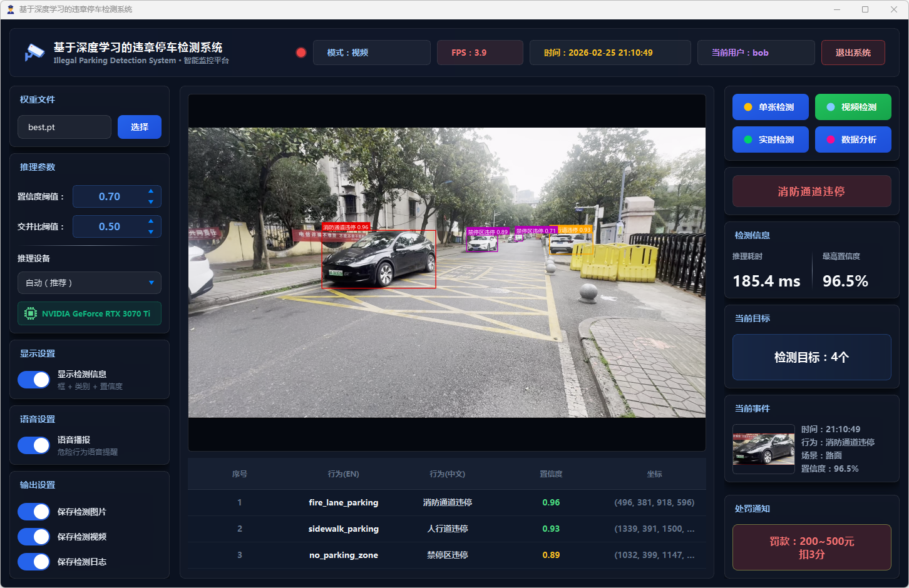Click the surveillance camera logo icon
The height and width of the screenshot is (588, 909).
click(x=34, y=53)
